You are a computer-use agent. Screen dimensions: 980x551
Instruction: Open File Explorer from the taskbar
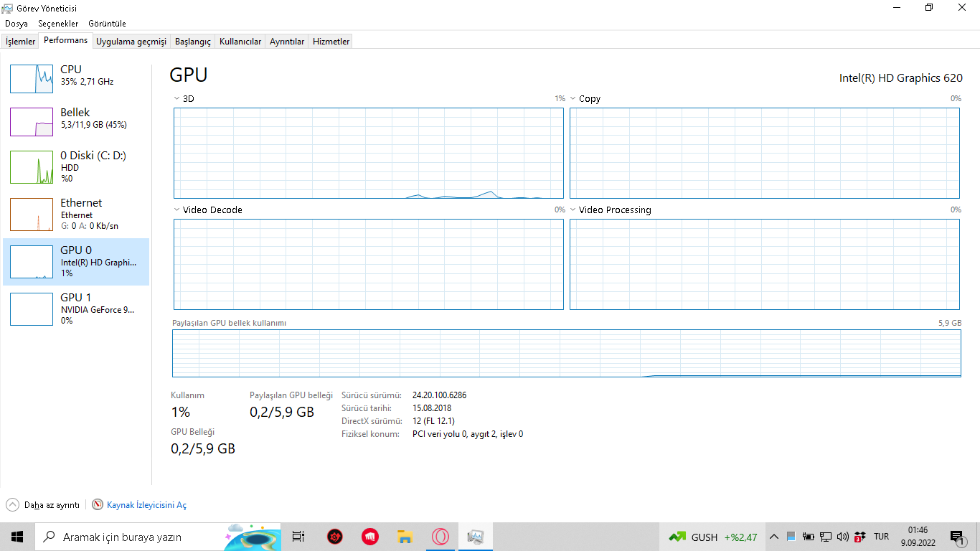coord(405,537)
